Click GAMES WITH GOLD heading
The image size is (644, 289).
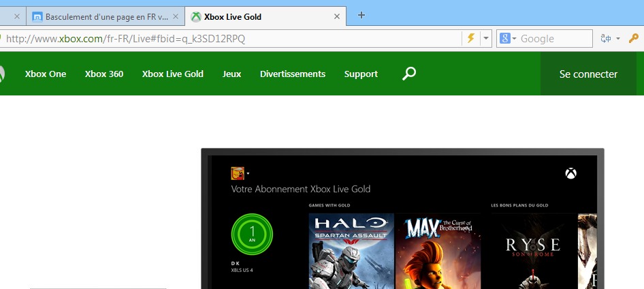(329, 205)
